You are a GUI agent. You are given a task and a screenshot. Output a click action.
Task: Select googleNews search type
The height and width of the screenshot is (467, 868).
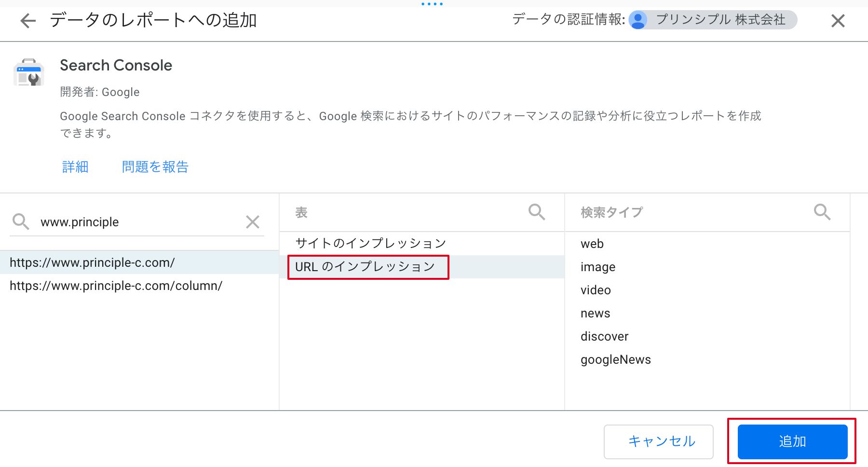tap(707, 359)
